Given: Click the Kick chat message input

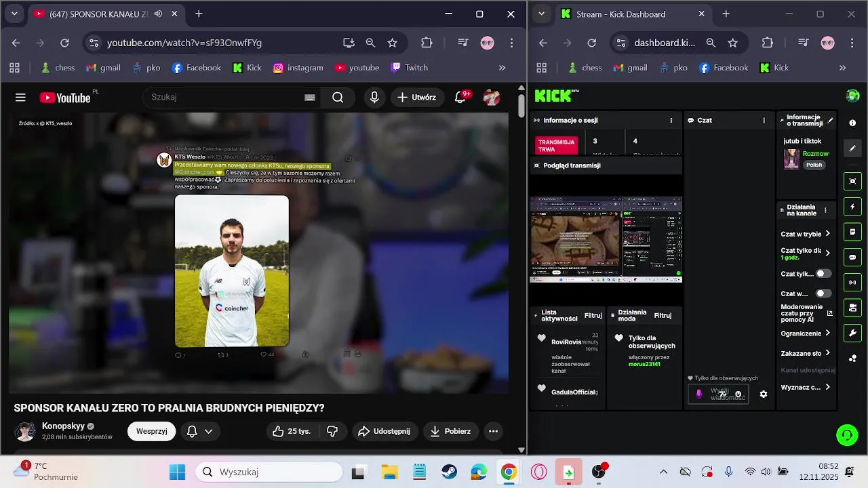Looking at the screenshot, I should [x=718, y=394].
